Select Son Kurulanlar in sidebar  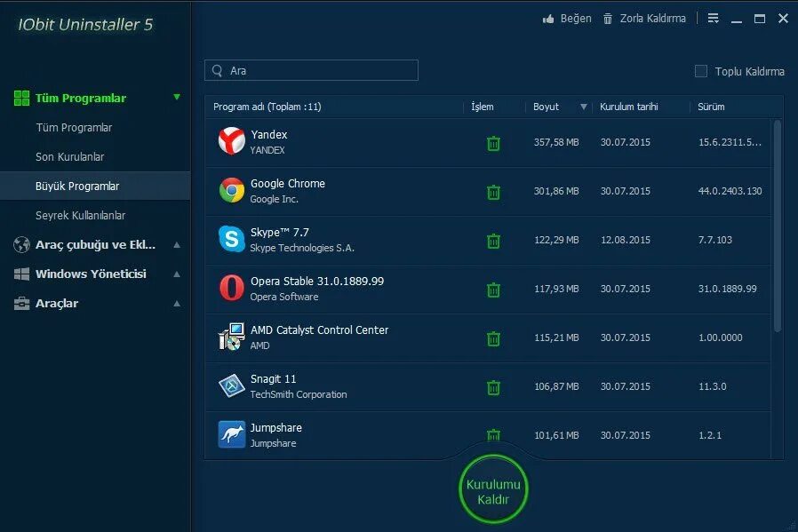[69, 157]
